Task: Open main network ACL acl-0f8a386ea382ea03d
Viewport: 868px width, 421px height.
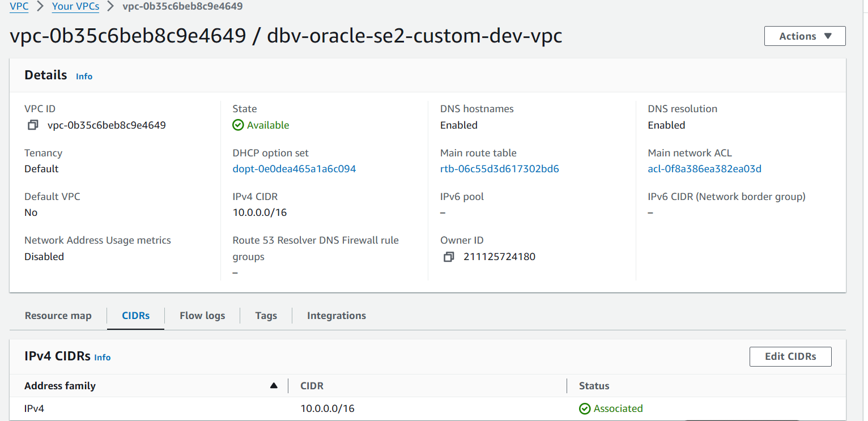Action: coord(705,169)
